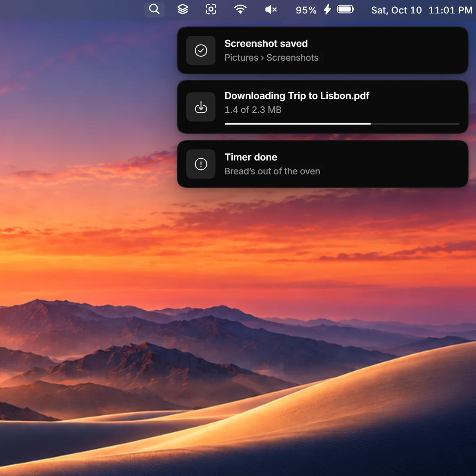476x476 pixels.
Task: Click the stacked layers menu bar icon
Action: click(x=182, y=9)
